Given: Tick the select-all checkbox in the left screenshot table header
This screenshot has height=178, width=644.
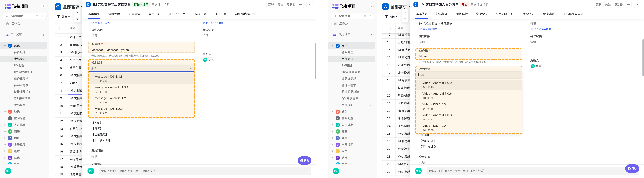Looking at the screenshot, I should click(61, 29).
